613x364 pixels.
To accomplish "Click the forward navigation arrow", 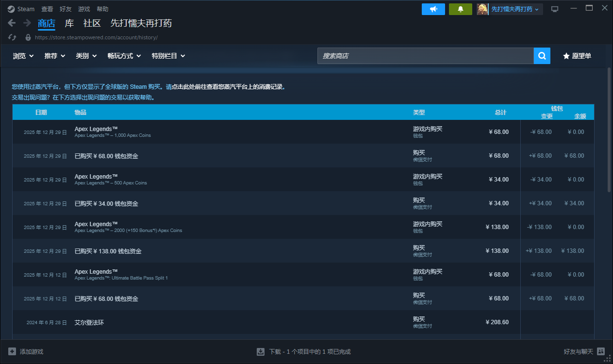I will (27, 23).
